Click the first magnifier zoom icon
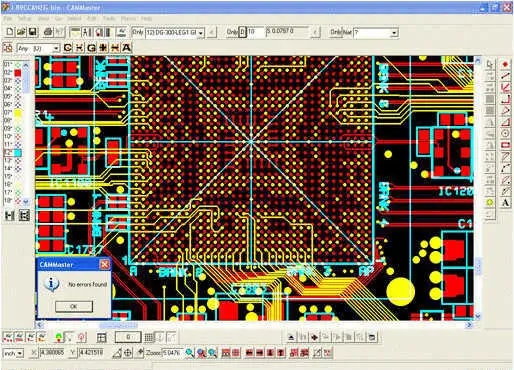 tap(190, 353)
